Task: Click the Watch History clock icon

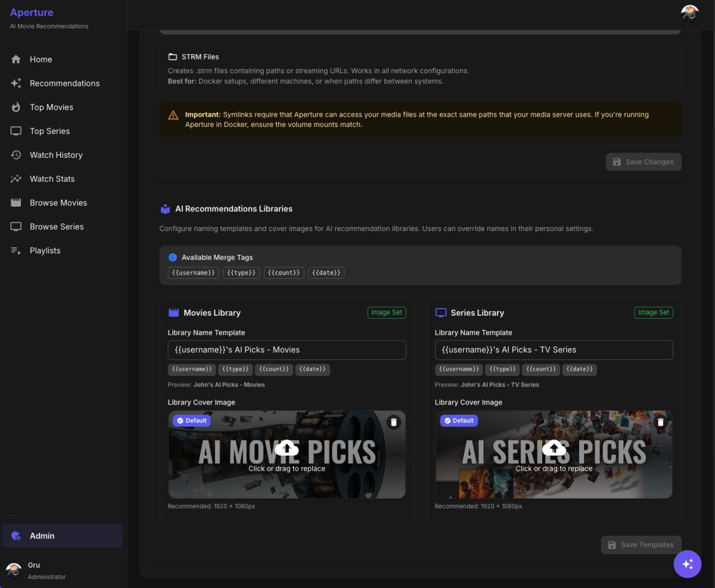Action: [x=15, y=155]
